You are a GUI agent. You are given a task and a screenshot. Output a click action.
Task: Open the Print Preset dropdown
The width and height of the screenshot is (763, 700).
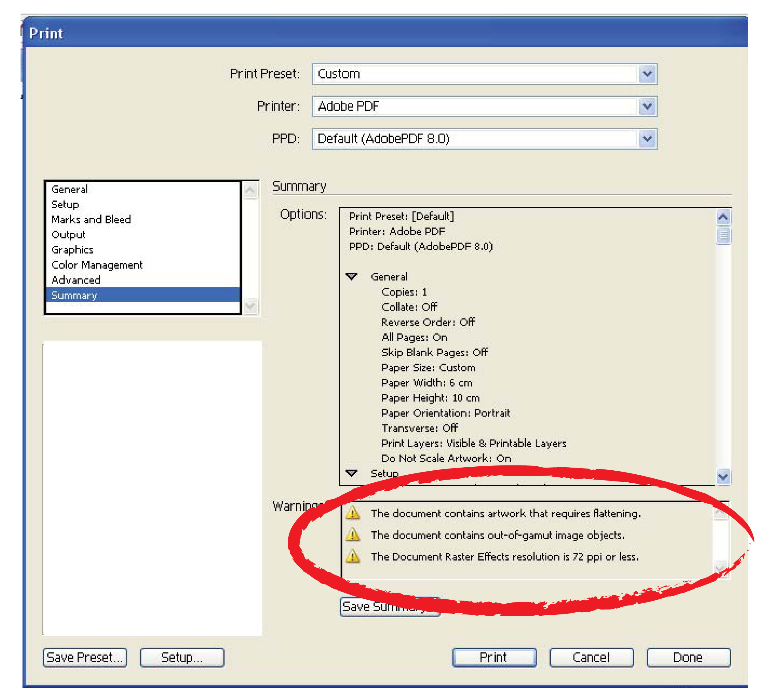(647, 74)
